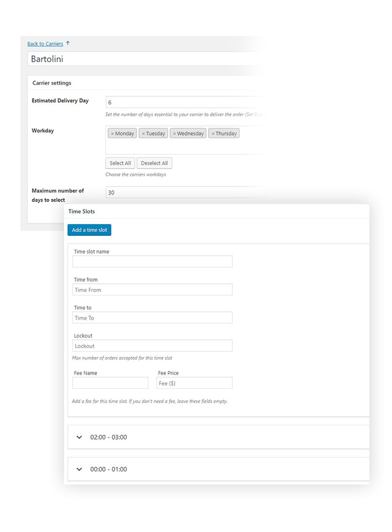The height and width of the screenshot is (532, 392).
Task: Click empty area of Workday selector box
Action: pyautogui.click(x=182, y=146)
